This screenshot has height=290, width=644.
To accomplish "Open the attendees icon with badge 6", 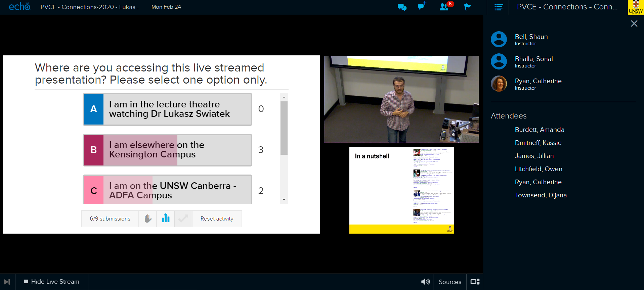I will 446,6.
